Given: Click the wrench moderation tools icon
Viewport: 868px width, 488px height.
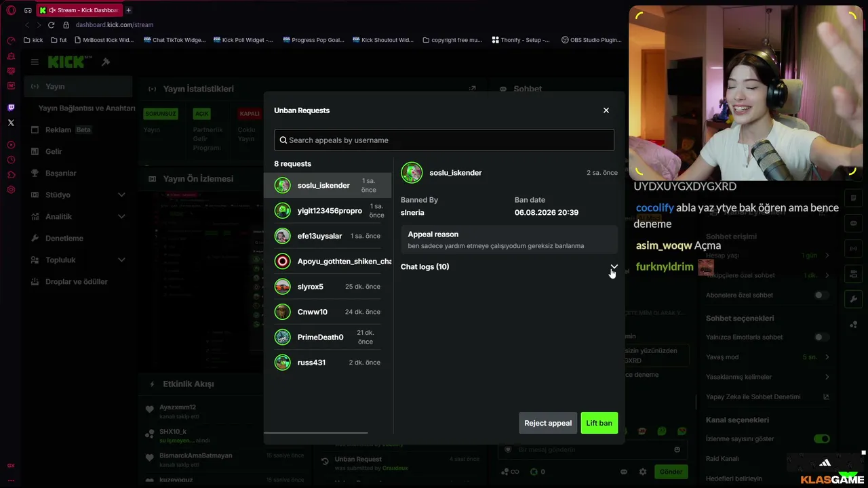Looking at the screenshot, I should pyautogui.click(x=853, y=300).
